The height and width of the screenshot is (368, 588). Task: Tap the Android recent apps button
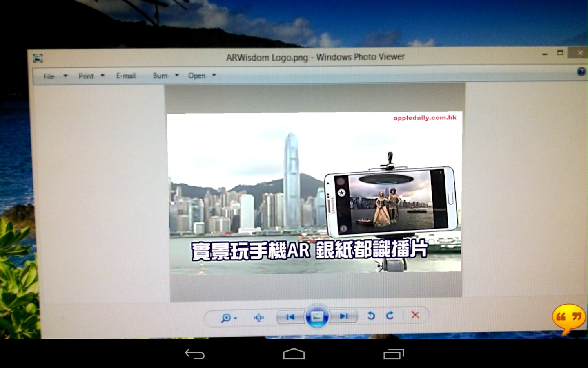[x=394, y=354]
